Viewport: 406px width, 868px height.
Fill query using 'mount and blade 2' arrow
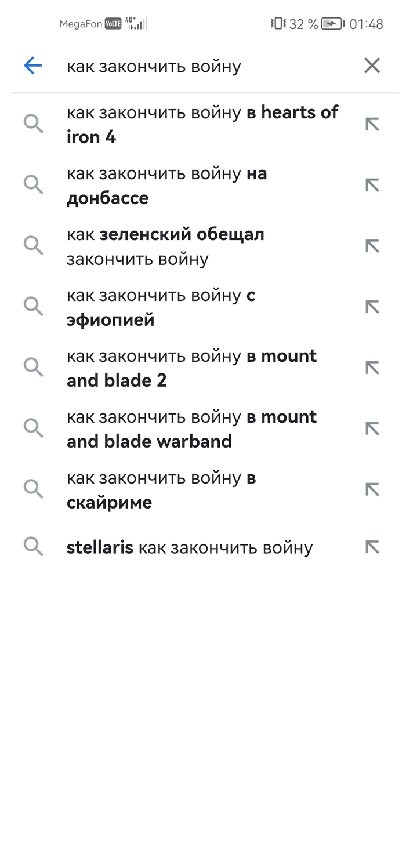(372, 368)
